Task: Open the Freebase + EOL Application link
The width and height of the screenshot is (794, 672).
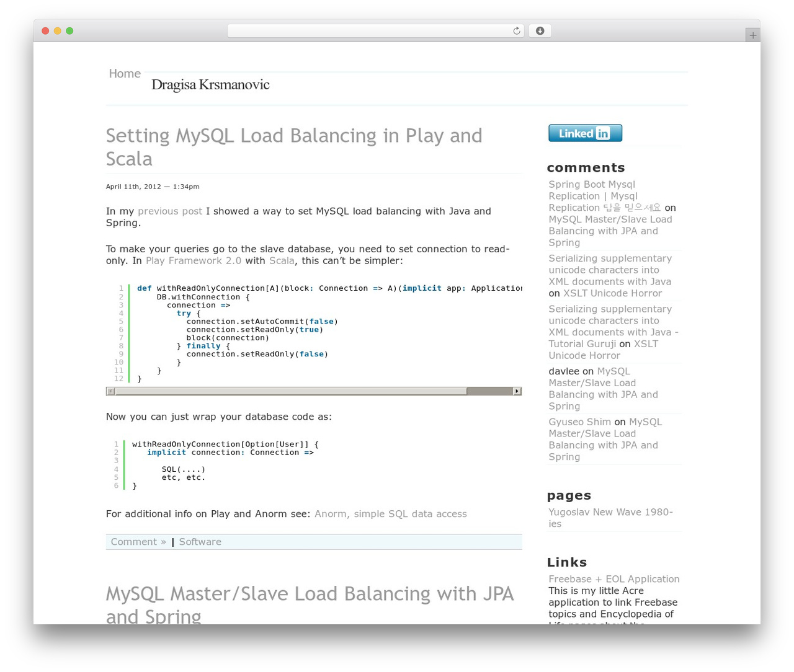Action: tap(614, 579)
